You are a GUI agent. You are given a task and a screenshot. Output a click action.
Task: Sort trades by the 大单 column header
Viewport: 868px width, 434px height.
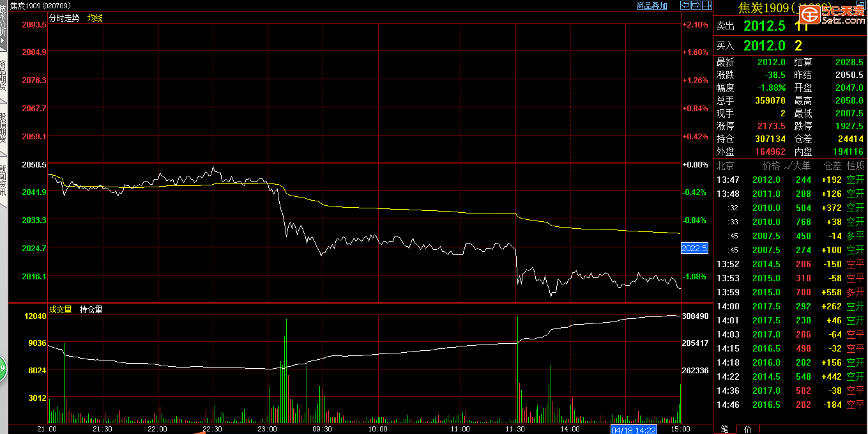click(797, 166)
